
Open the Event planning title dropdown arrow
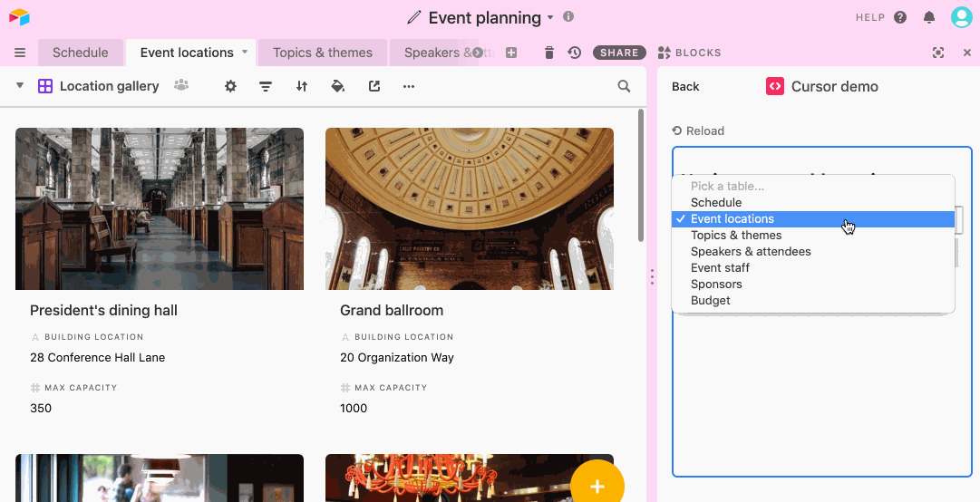point(550,17)
